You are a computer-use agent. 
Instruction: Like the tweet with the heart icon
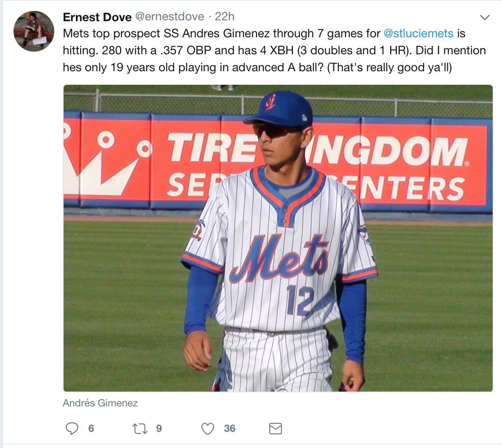click(x=207, y=428)
